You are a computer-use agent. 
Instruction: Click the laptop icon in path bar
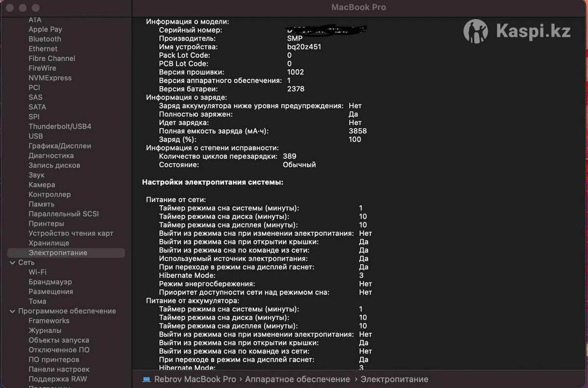click(146, 379)
